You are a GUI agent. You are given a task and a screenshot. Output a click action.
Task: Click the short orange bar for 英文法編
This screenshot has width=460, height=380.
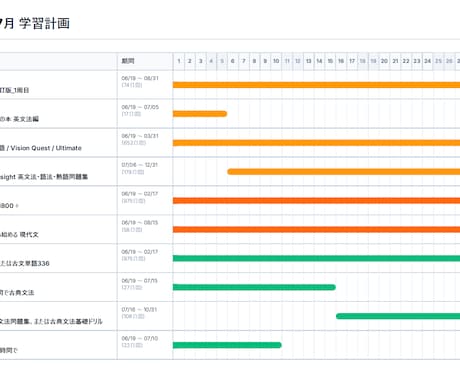click(x=200, y=114)
